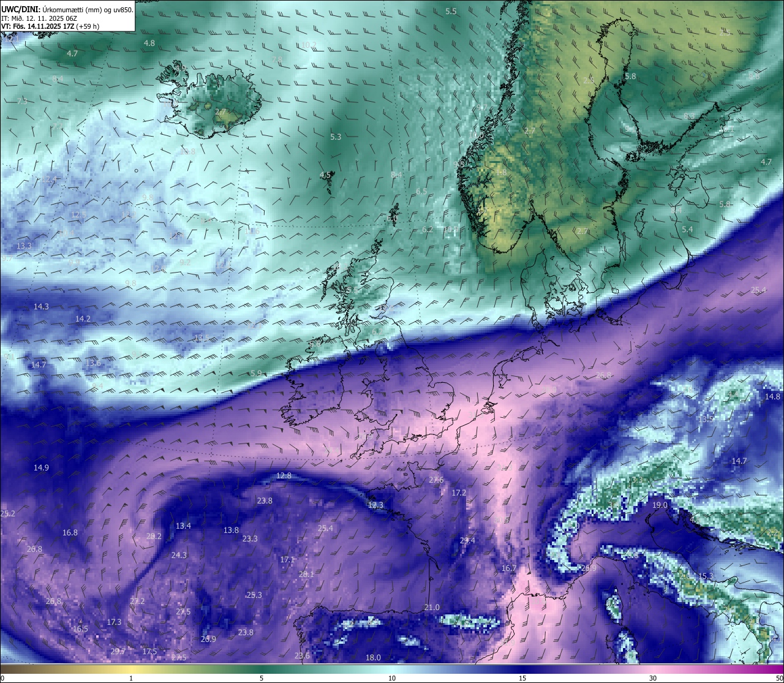Image resolution: width=784 pixels, height=683 pixels.
Task: Click the 16.5 value label
Action: [80, 628]
